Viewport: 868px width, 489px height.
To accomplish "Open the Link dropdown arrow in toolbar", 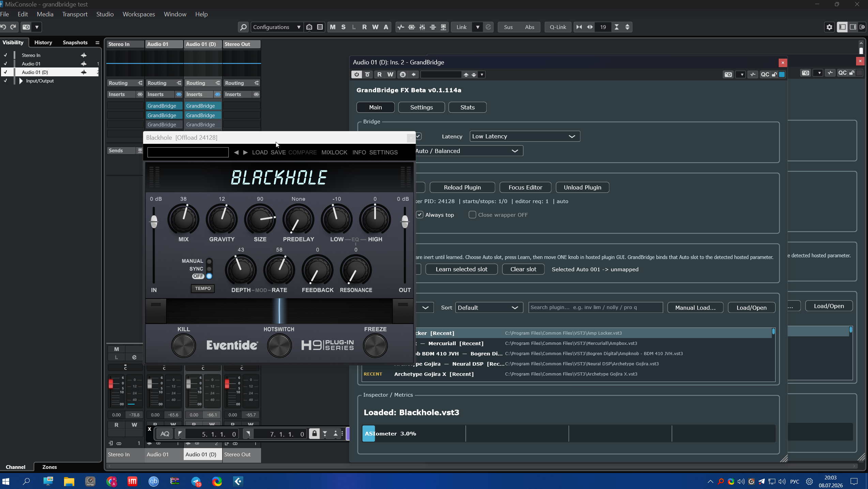I will [477, 27].
